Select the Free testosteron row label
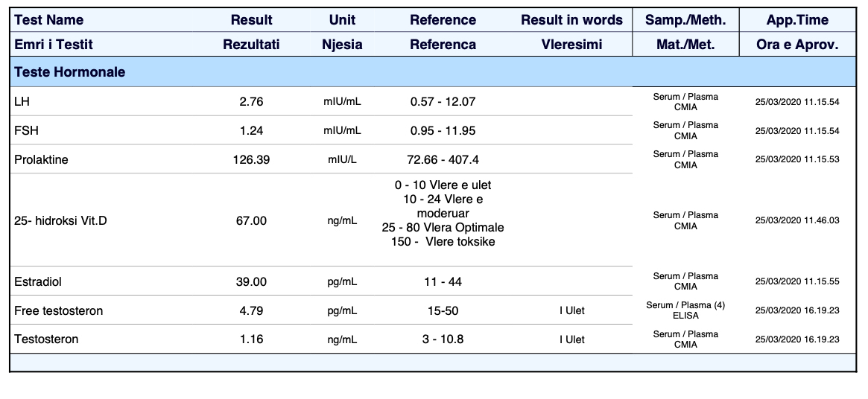Viewport: 868px width, 399px height. coord(59,310)
